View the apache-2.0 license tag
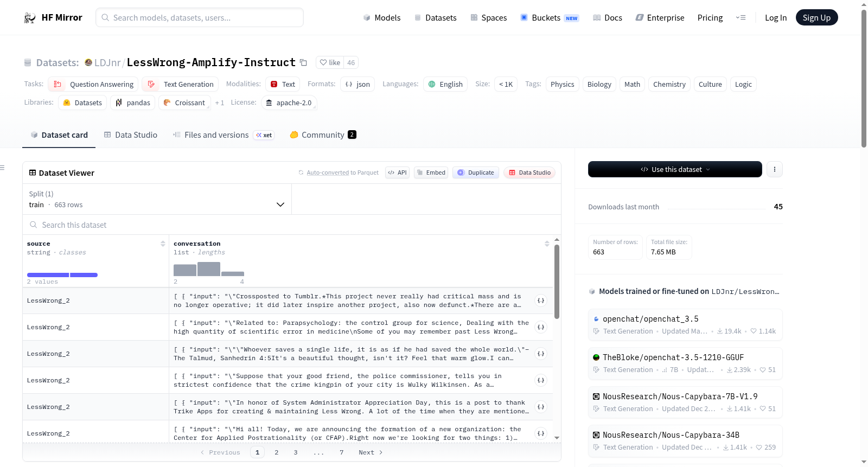868x467 pixels. (x=289, y=103)
